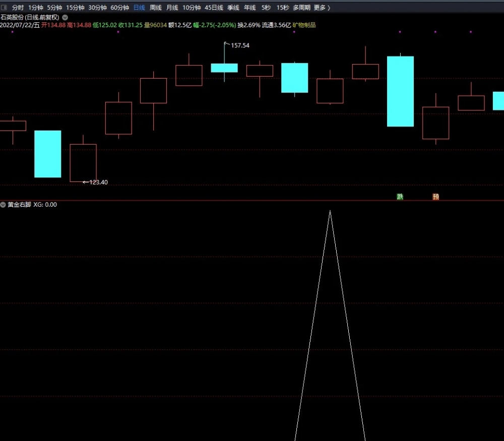This screenshot has height=441, width=504.
Task: Switch to 年线 yearly chart
Action: coord(250,8)
